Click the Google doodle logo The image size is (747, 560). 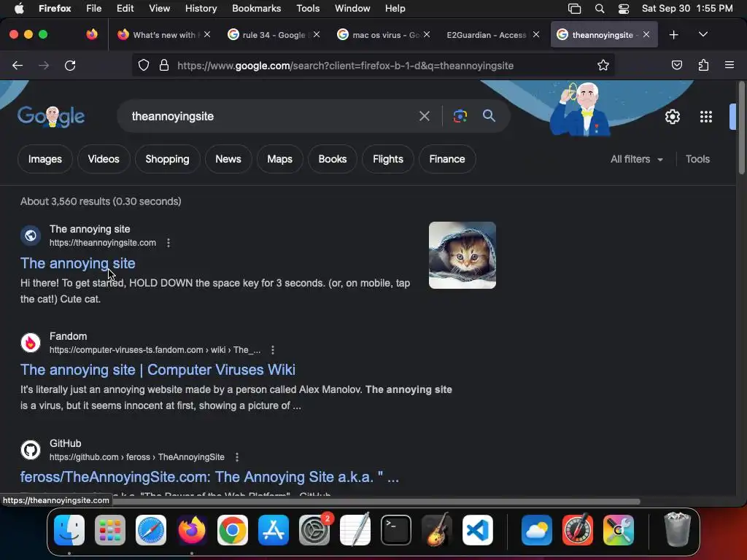pyautogui.click(x=51, y=116)
